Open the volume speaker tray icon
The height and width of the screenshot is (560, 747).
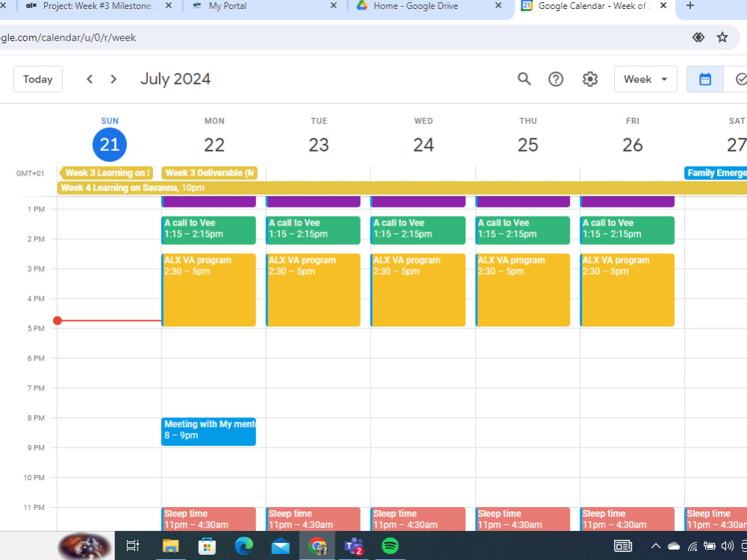click(x=727, y=546)
